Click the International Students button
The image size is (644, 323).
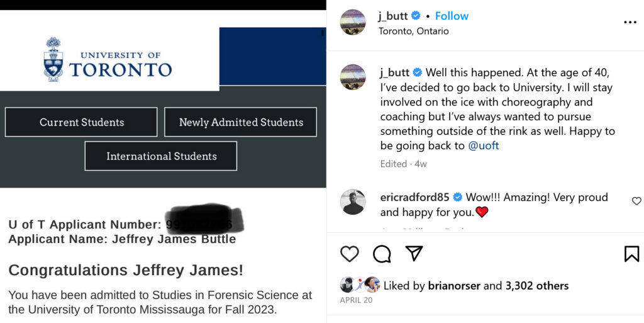(161, 156)
